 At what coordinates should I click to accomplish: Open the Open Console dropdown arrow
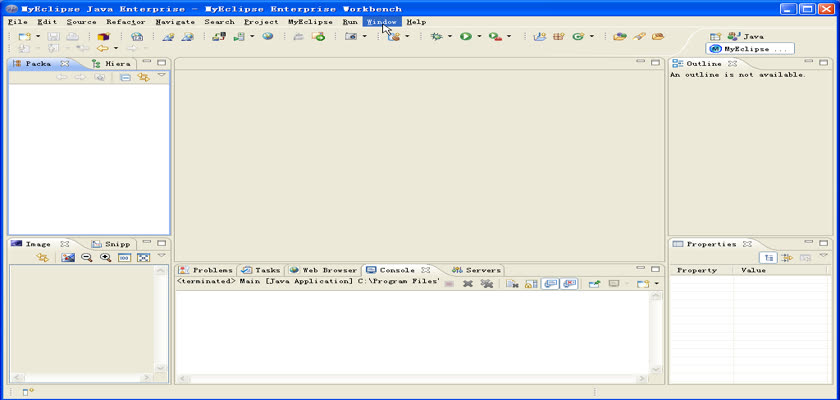[657, 283]
